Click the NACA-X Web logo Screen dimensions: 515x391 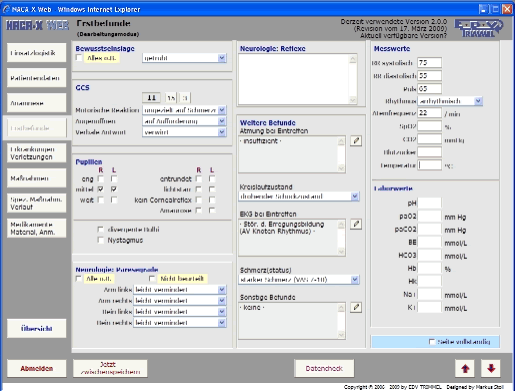(x=37, y=25)
